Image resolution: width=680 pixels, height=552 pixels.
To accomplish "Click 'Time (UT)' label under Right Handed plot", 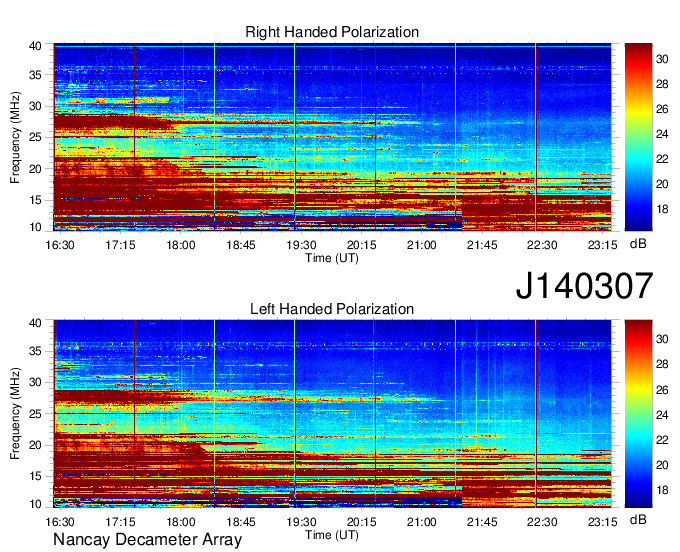I will [332, 258].
